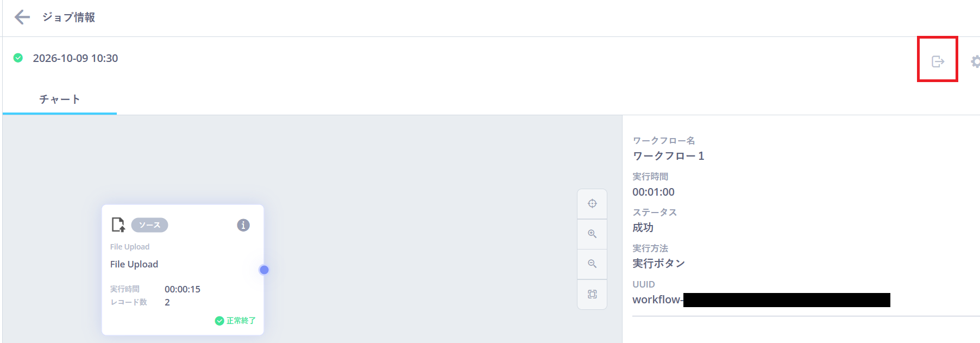Click the ソース badge on the node
Viewport: 980px width, 343px height.
click(x=149, y=225)
